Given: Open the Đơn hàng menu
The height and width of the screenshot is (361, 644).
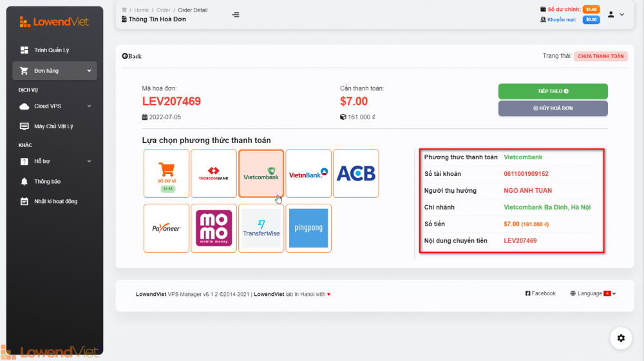Looking at the screenshot, I should (x=55, y=71).
